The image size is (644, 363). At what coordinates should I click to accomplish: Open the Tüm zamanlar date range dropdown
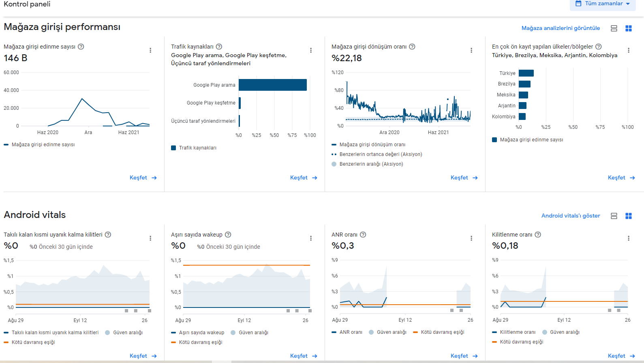[x=603, y=4]
